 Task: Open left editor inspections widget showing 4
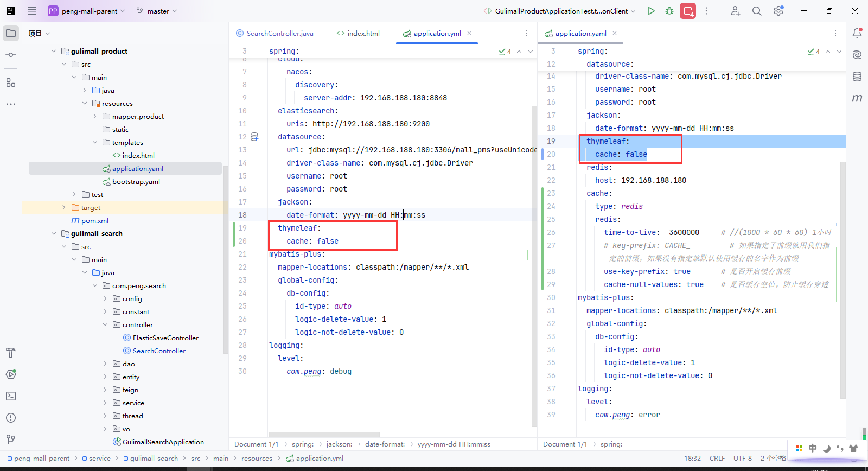(x=505, y=52)
